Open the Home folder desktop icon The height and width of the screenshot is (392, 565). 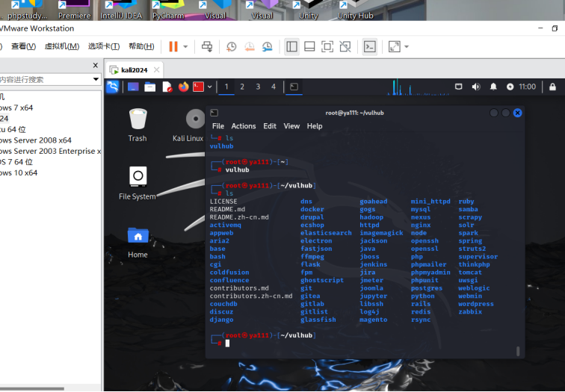point(138,242)
